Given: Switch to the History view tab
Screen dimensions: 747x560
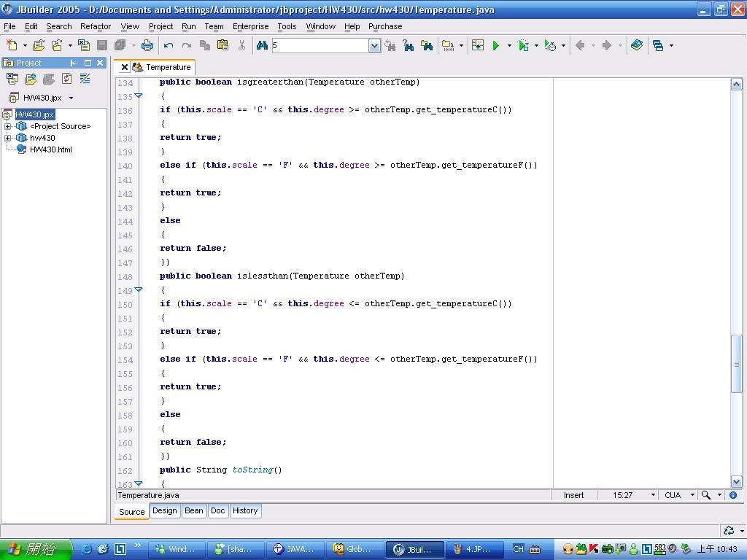Looking at the screenshot, I should click(245, 510).
